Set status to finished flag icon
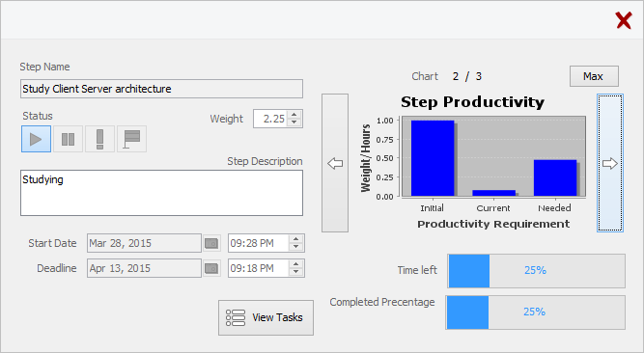Screen dimensions: 644x353 pos(132,139)
